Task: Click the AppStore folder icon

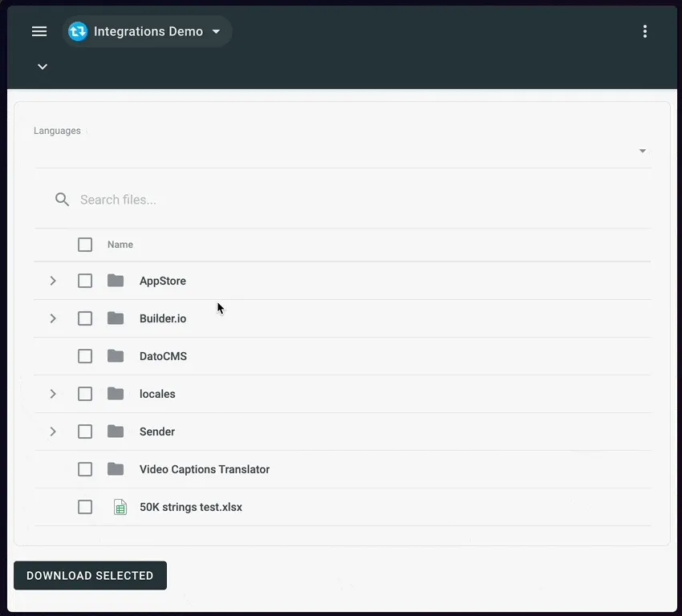Action: pos(116,281)
